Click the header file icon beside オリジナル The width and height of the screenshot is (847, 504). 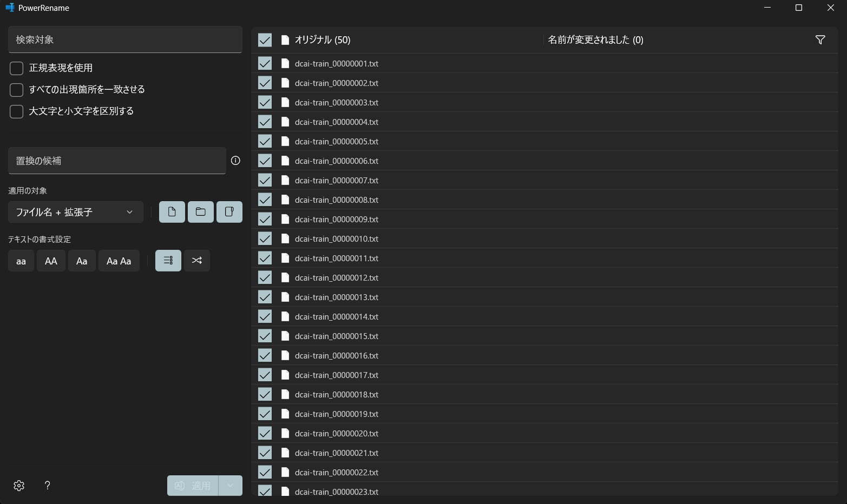(285, 40)
